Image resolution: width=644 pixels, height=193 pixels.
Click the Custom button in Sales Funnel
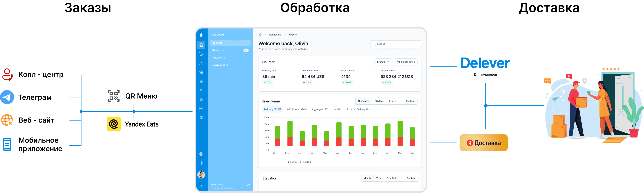click(408, 101)
